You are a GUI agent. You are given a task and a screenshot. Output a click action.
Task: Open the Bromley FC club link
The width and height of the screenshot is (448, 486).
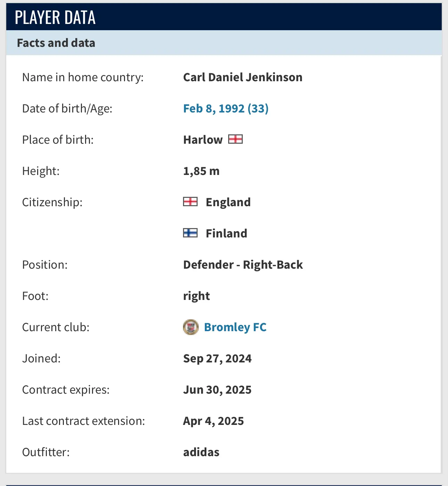[x=235, y=327]
